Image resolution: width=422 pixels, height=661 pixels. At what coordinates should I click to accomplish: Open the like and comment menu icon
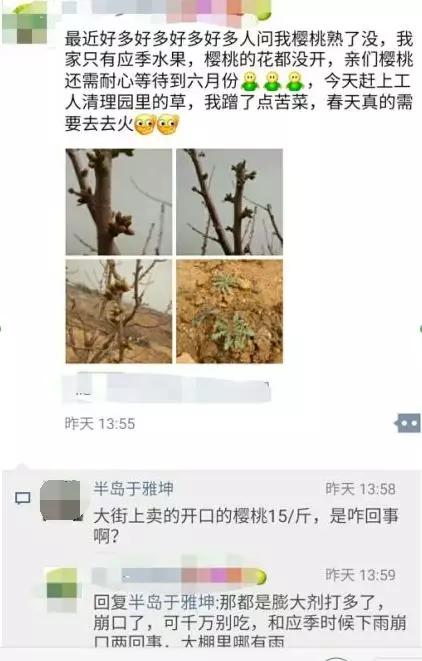[408, 423]
